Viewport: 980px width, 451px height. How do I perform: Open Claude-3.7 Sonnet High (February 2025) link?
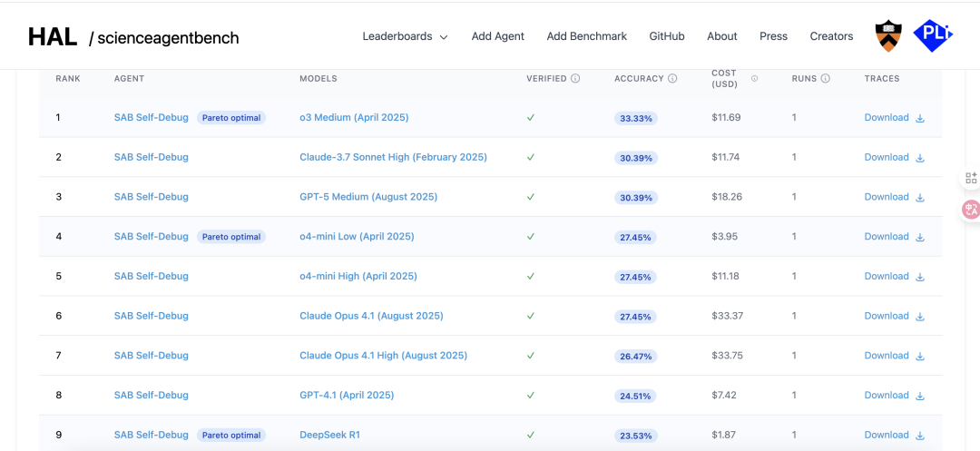pos(393,157)
